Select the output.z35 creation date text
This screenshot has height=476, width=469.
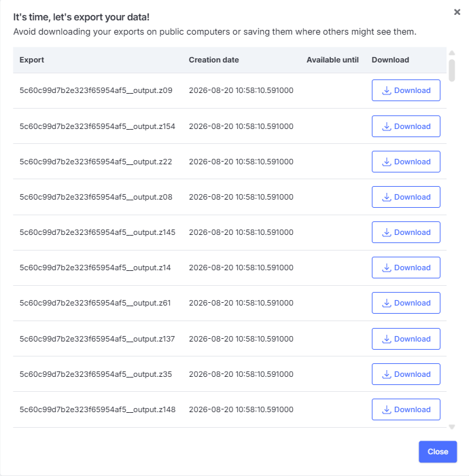click(x=241, y=374)
